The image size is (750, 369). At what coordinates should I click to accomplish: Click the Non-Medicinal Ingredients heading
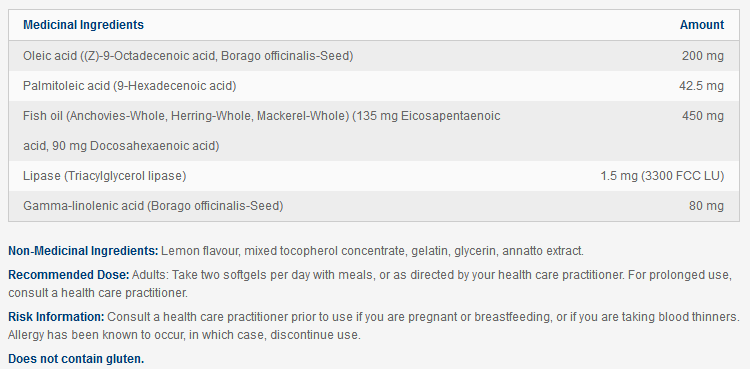point(83,251)
